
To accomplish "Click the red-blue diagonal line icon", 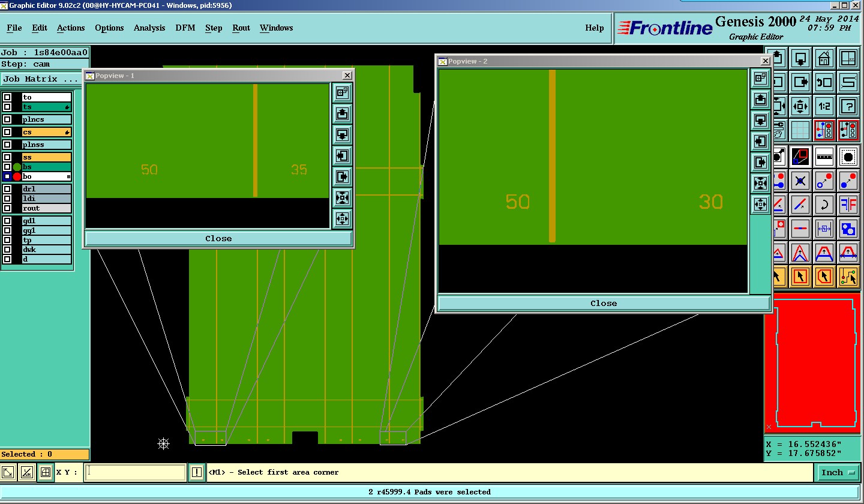I will (x=800, y=205).
